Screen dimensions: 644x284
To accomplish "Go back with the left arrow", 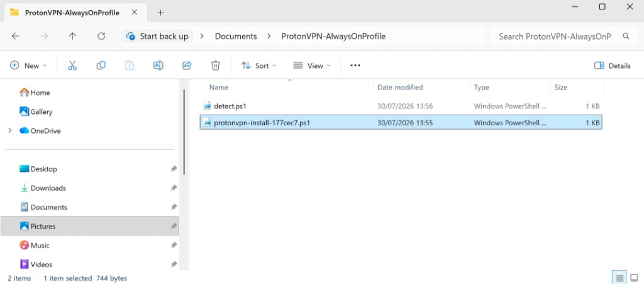I will 15,36.
